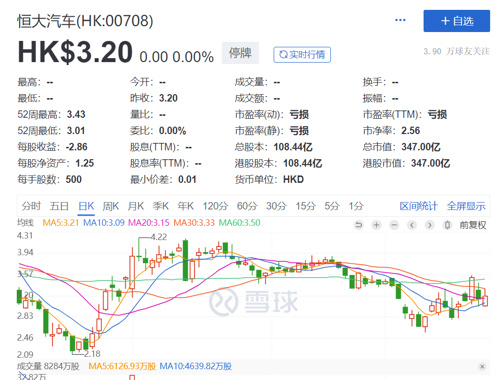This screenshot has height=380, width=500.
Task: Click the 均线 indicator label
Action: (25, 222)
